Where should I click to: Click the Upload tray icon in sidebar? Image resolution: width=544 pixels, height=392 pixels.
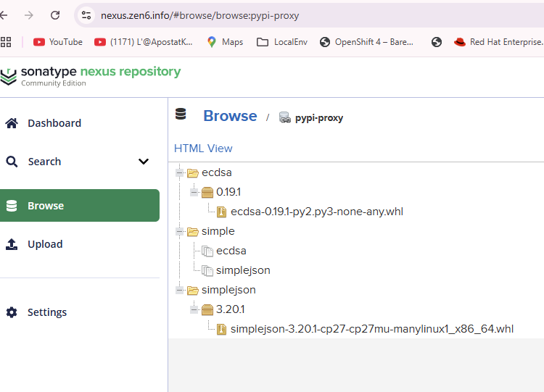click(x=12, y=244)
